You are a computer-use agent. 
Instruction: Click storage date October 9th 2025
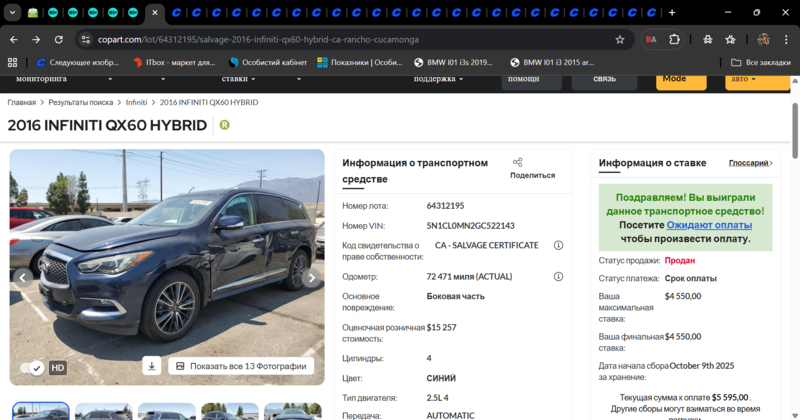tap(702, 366)
